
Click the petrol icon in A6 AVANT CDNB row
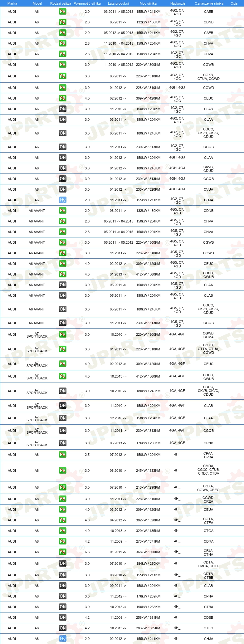pyautogui.click(x=63, y=211)
